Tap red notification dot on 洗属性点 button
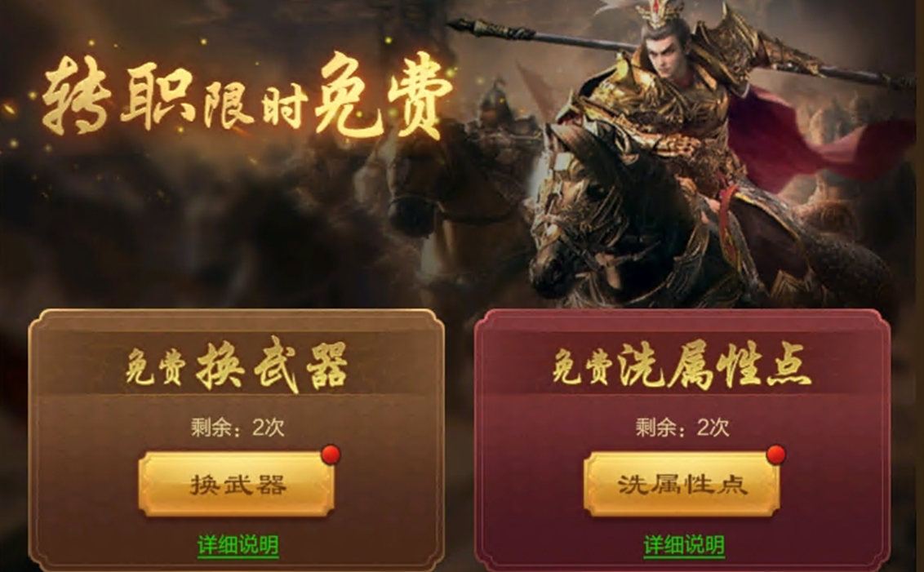 pos(776,454)
